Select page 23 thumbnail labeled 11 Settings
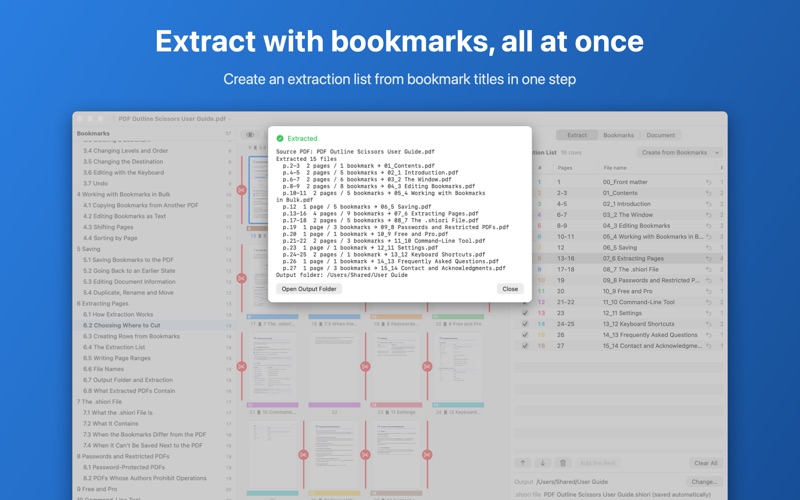Viewport: 800px width, 500px height. coord(396,366)
